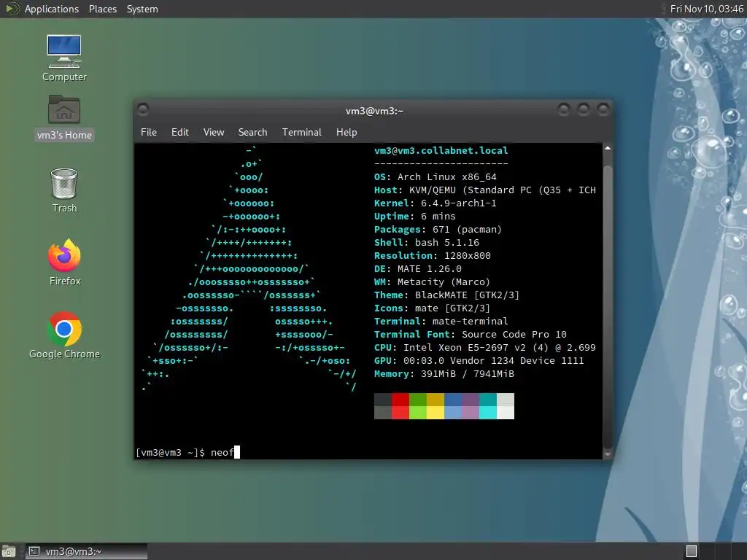Click the bright yellow swatch in neofetch palette
This screenshot has width=747, height=560.
pyautogui.click(x=436, y=413)
